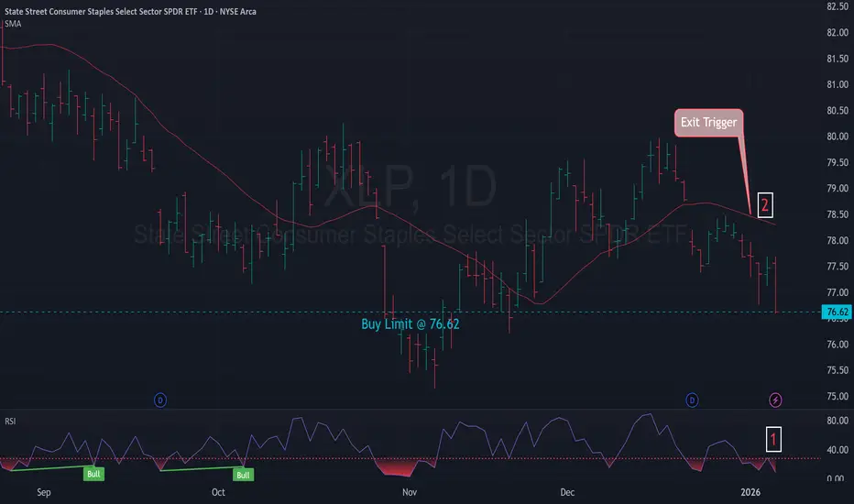Click the 79.50 price axis label
This screenshot has width=854, height=504.
838,162
